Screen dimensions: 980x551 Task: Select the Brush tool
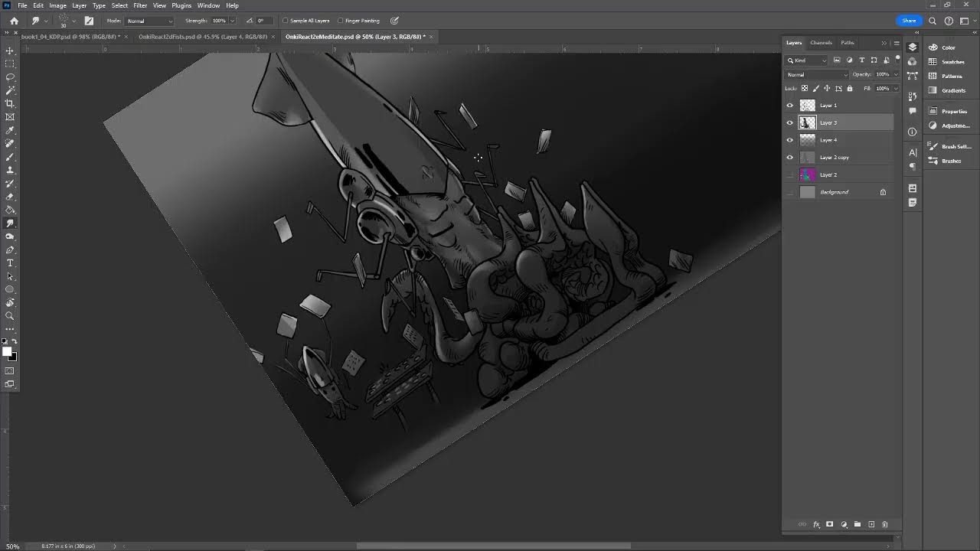[10, 157]
